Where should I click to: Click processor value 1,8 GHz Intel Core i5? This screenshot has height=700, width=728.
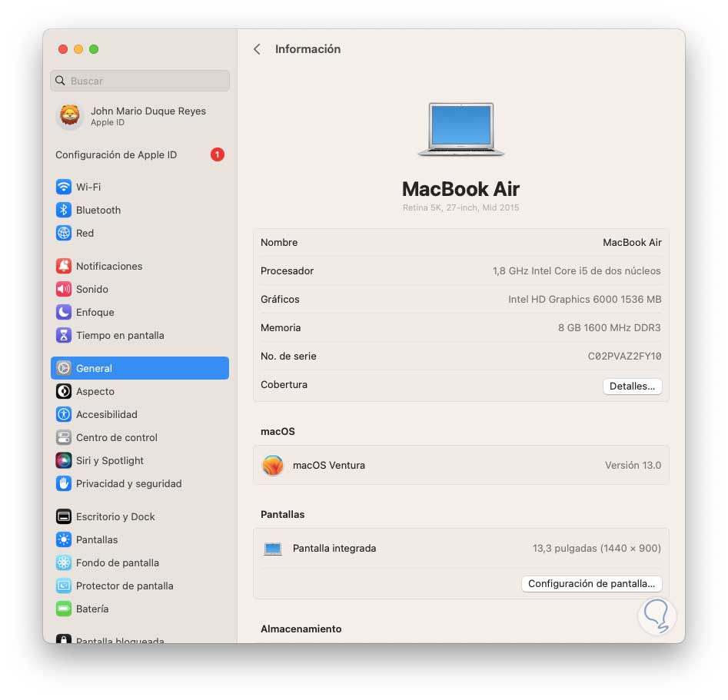pos(577,270)
